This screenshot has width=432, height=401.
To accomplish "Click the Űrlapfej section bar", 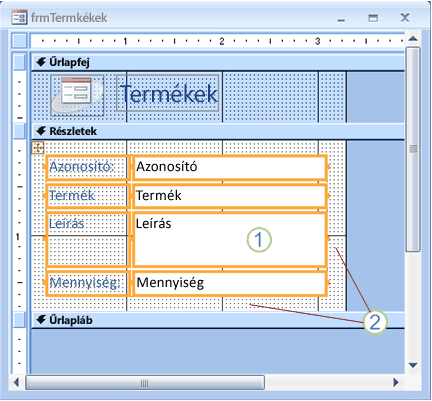I will coord(218,62).
